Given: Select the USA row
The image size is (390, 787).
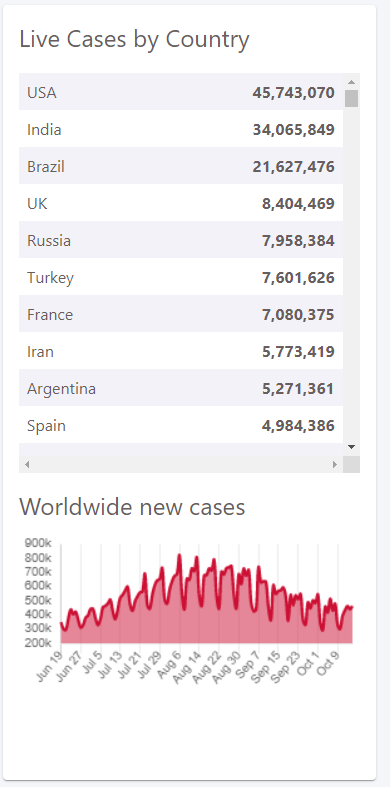Looking at the screenshot, I should [x=181, y=92].
